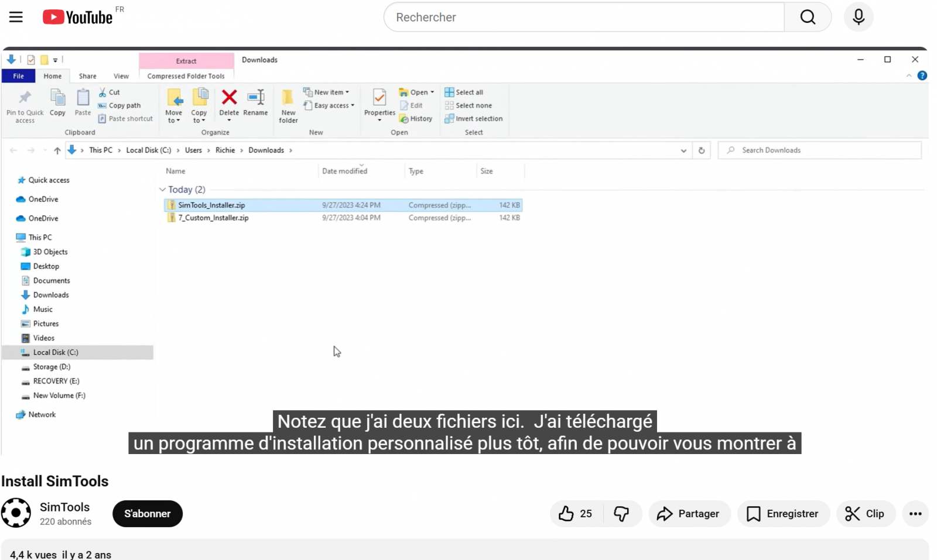Click Select all in the ribbon
This screenshot has width=937, height=560.
(x=464, y=92)
